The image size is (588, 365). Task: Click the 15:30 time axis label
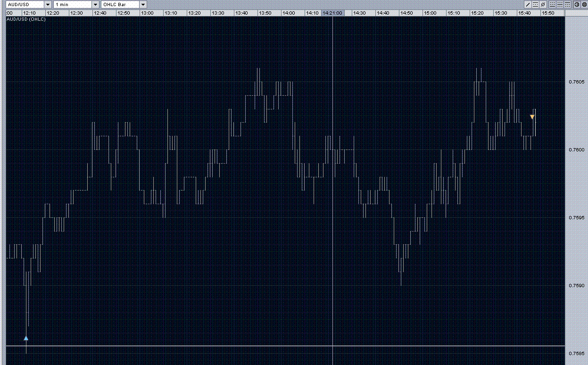[x=501, y=13]
